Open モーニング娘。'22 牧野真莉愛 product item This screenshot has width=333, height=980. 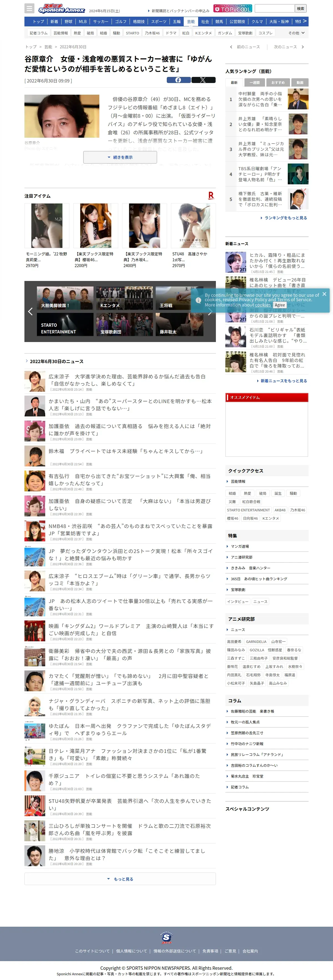pos(47,236)
